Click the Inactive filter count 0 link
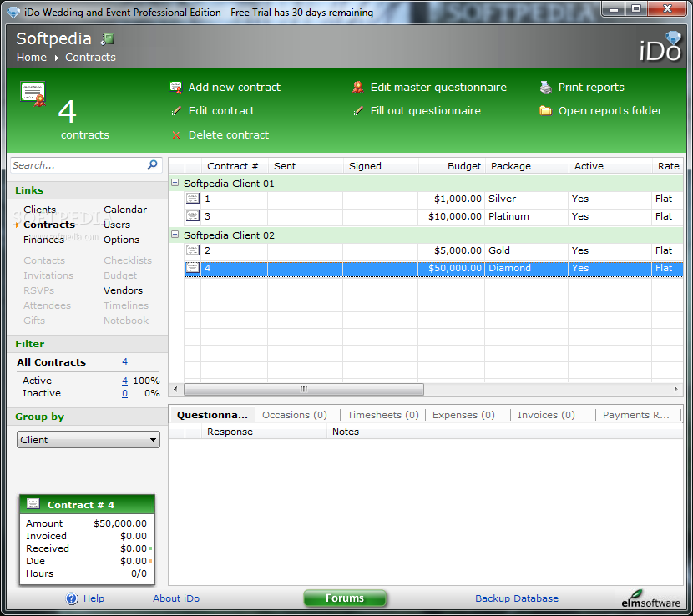The image size is (693, 616). (124, 393)
